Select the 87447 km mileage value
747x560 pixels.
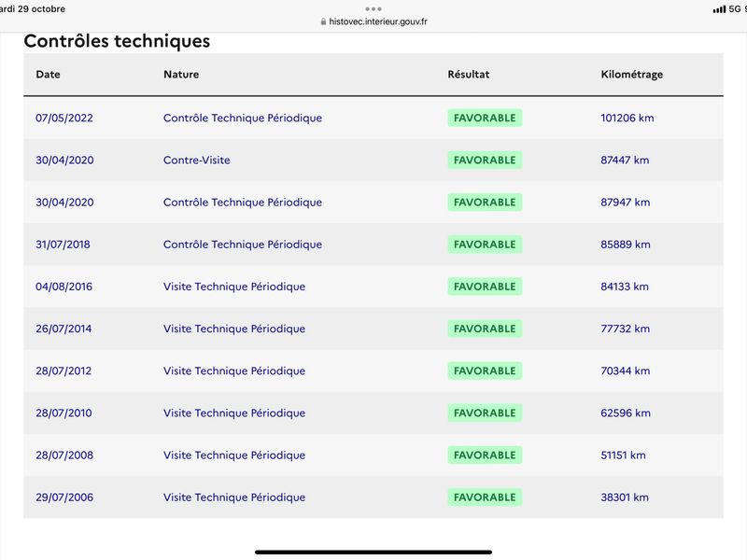click(625, 160)
